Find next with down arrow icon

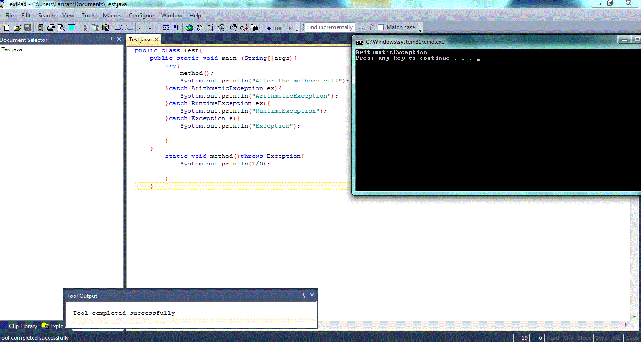(361, 27)
